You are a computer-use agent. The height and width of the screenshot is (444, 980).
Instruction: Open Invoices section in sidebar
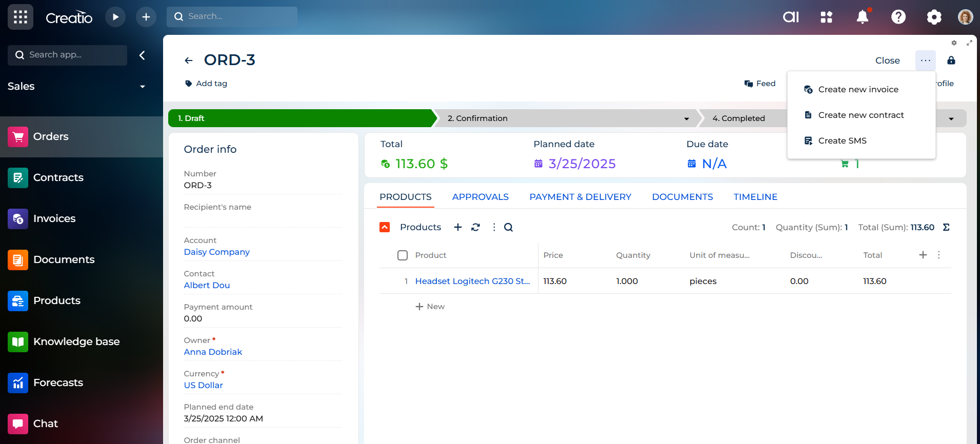(82, 218)
